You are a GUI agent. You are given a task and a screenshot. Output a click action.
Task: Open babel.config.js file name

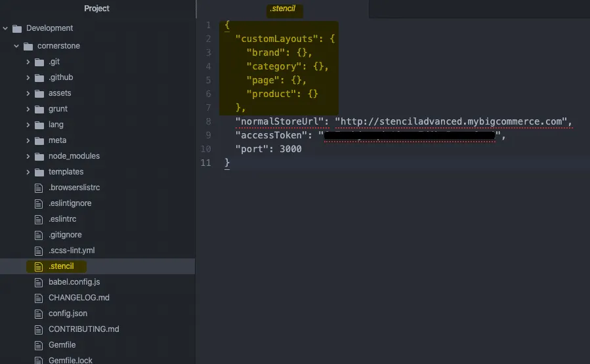coord(74,281)
